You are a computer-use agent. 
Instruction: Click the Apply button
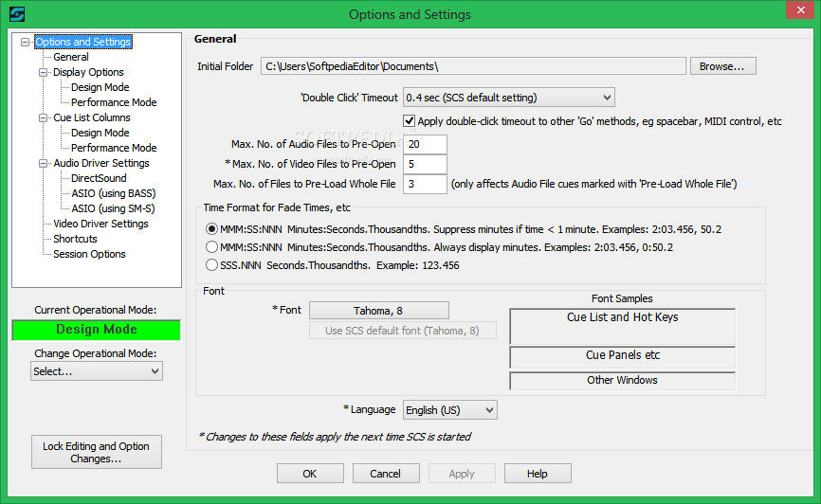click(x=462, y=474)
